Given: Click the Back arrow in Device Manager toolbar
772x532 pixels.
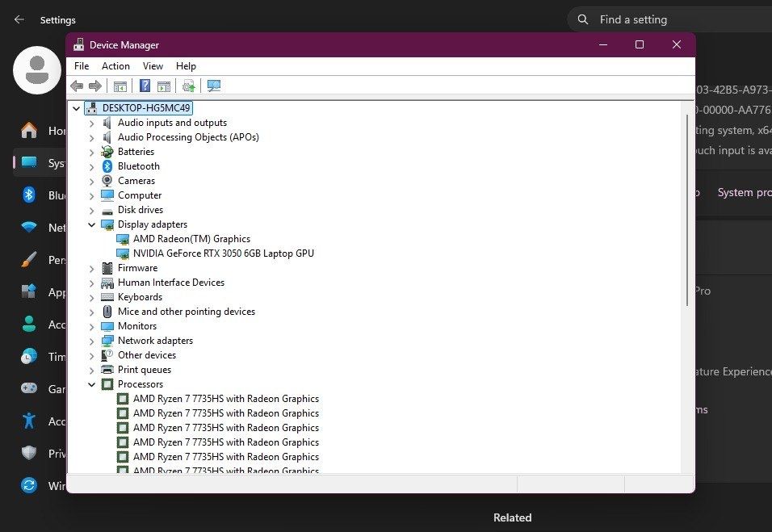Looking at the screenshot, I should coord(77,86).
